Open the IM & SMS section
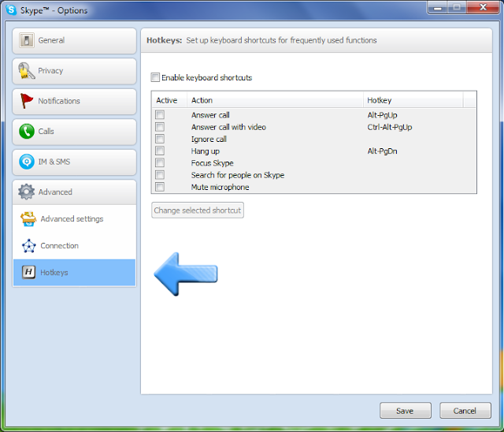Viewport: 504px width, 432px height. pos(74,162)
